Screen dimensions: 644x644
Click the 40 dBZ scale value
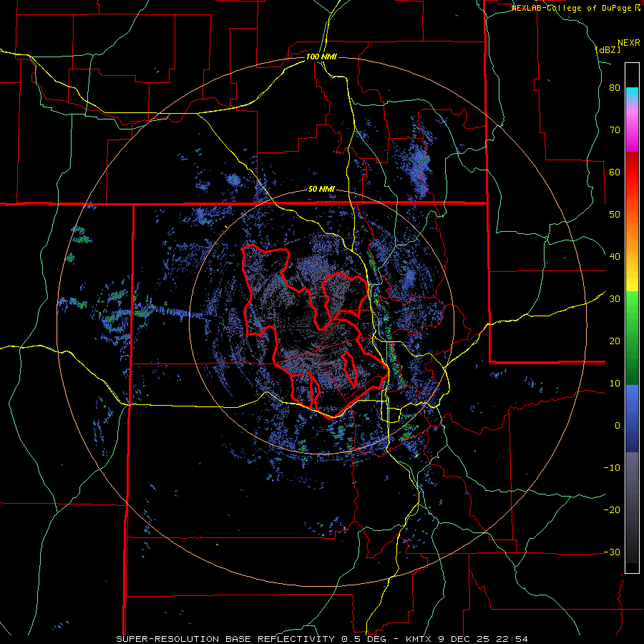[615, 257]
